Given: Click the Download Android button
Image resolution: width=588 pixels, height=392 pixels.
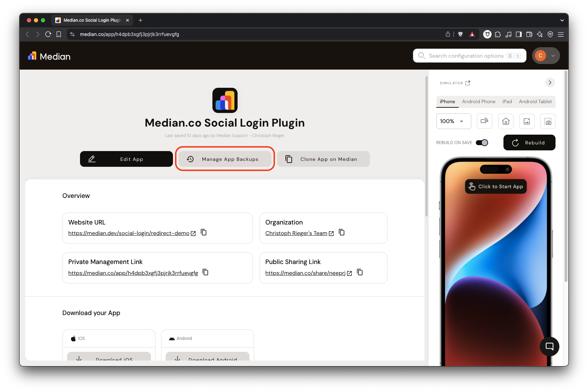Looking at the screenshot, I should click(x=208, y=356).
